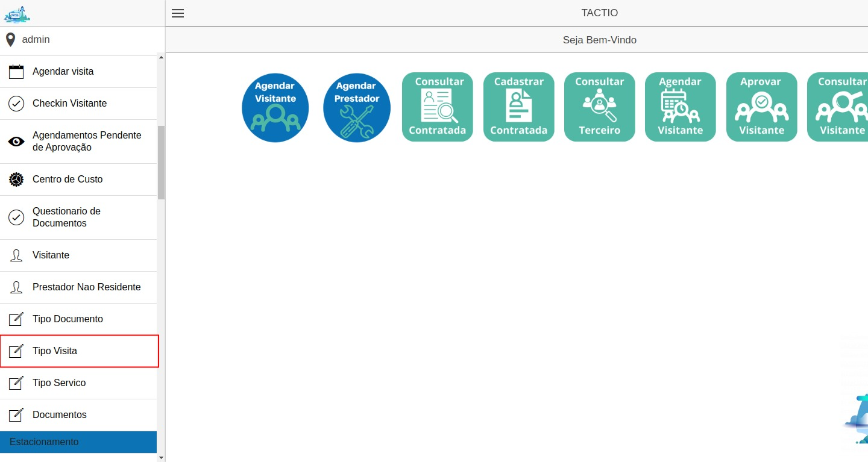Screen dimensions: 868x462
Task: Open the Consultar Contratada tile
Action: click(437, 107)
